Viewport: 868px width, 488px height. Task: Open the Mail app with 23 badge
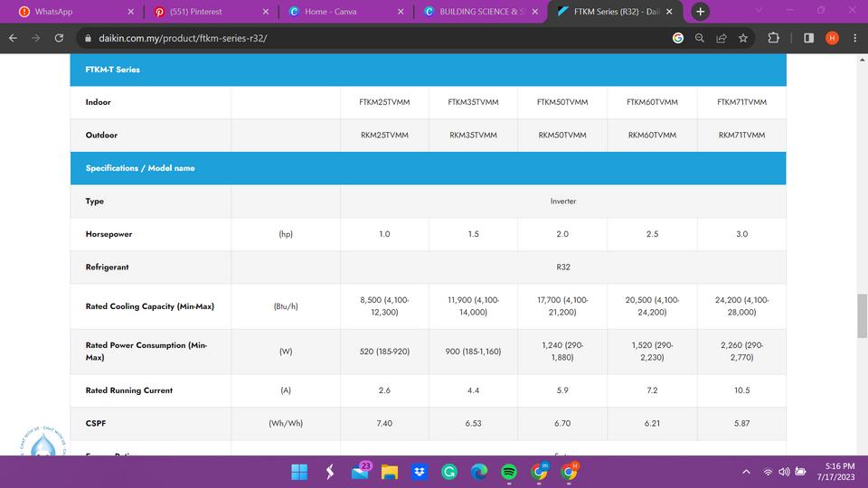(361, 472)
